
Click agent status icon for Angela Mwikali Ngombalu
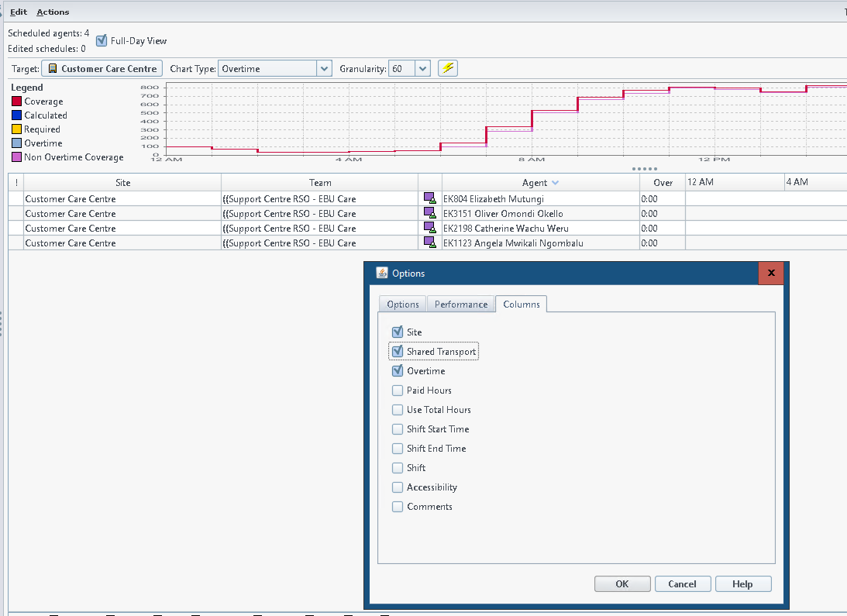pos(429,243)
